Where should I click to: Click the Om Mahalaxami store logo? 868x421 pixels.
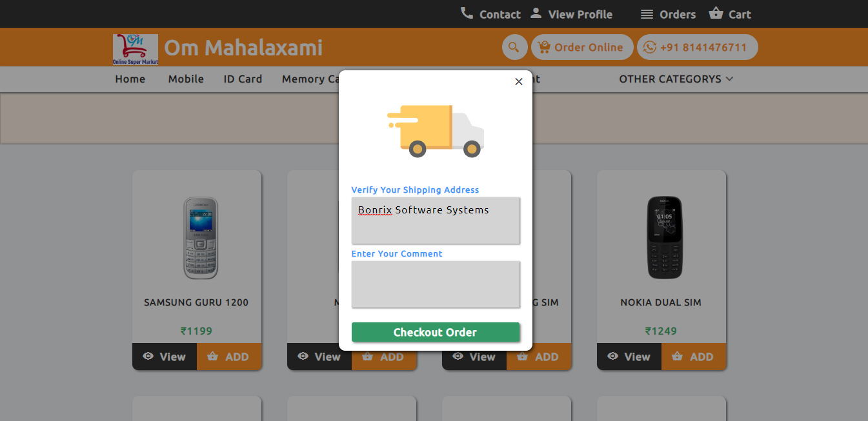[x=136, y=50]
